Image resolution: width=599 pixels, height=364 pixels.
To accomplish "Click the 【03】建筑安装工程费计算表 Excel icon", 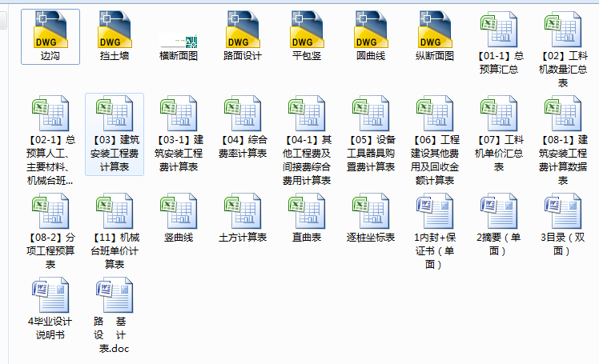I will click(x=115, y=114).
